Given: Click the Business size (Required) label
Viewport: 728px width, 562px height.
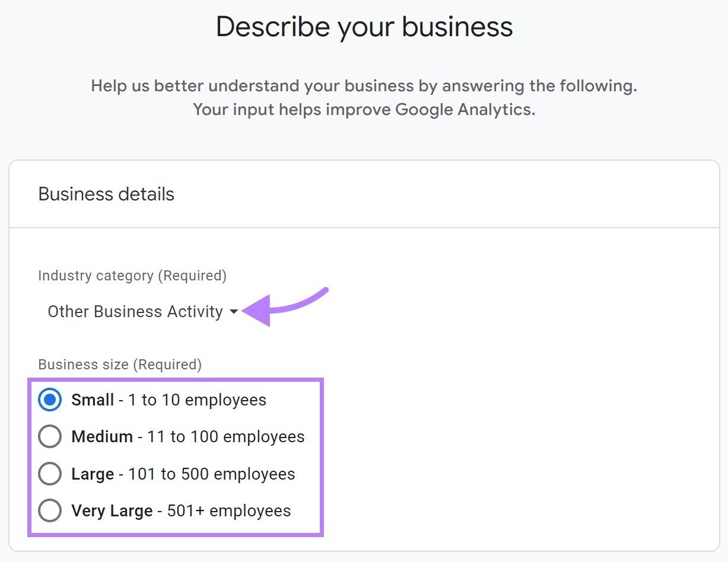Looking at the screenshot, I should click(x=120, y=364).
